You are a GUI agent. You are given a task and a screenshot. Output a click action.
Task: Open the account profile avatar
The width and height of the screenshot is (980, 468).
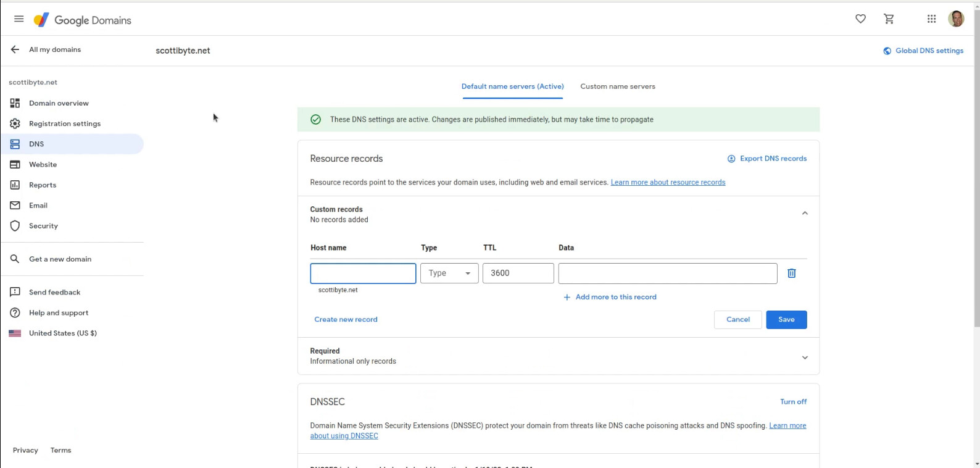pos(956,19)
